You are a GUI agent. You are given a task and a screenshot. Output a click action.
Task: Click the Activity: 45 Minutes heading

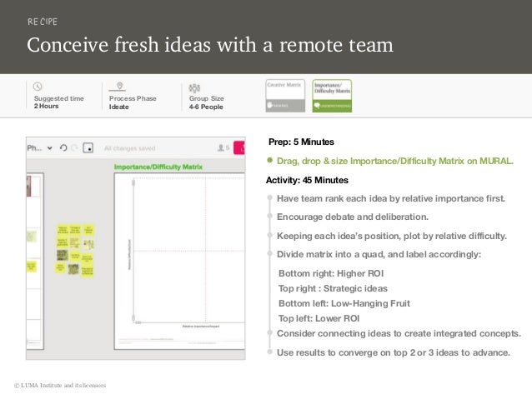(x=307, y=180)
